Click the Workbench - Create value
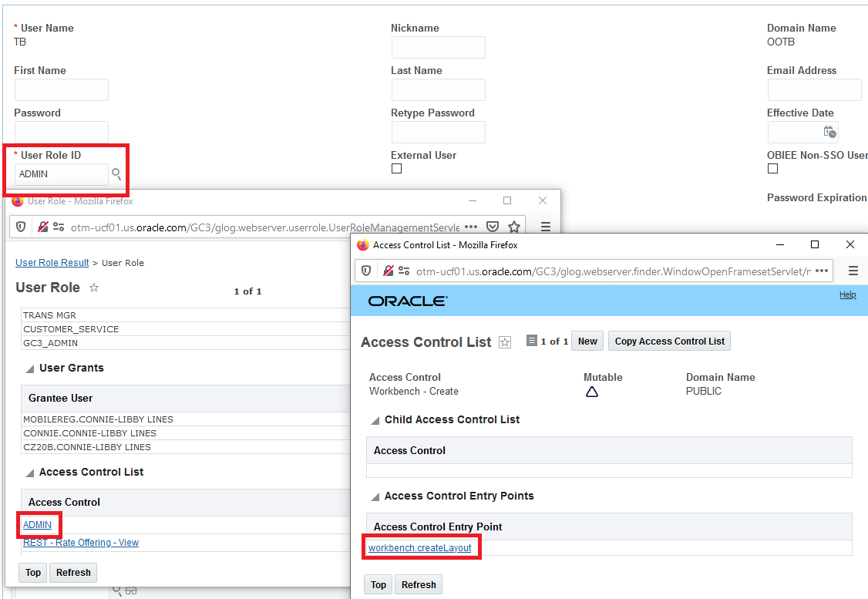 click(x=413, y=391)
